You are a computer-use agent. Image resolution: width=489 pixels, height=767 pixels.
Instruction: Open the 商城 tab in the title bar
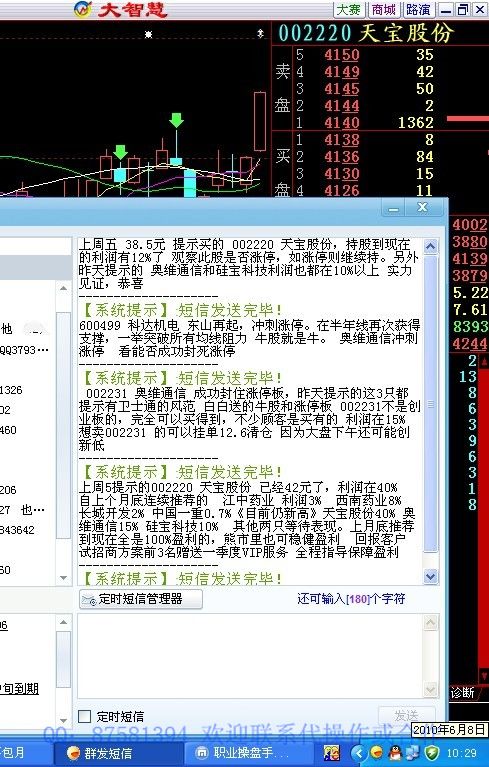click(383, 9)
